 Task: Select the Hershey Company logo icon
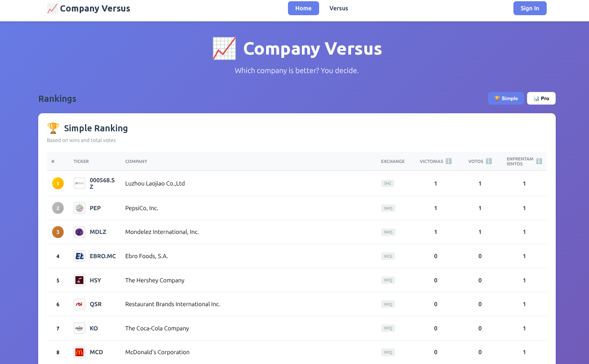[79, 280]
